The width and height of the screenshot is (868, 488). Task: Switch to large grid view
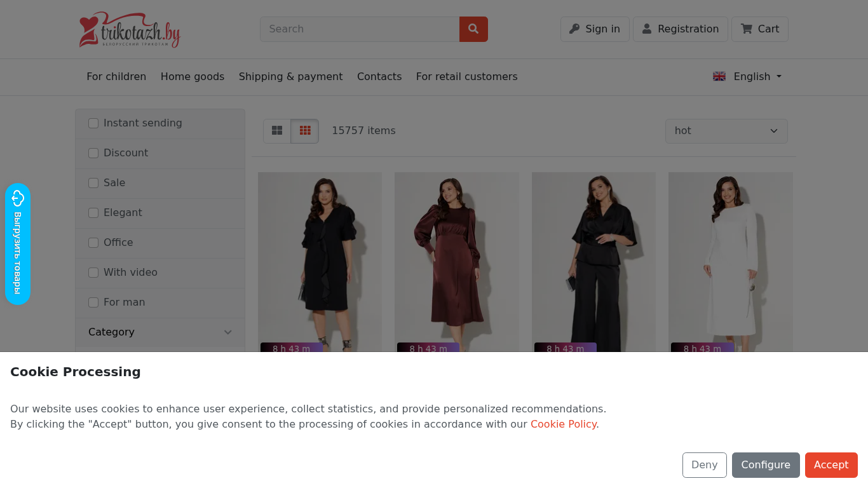(x=277, y=131)
